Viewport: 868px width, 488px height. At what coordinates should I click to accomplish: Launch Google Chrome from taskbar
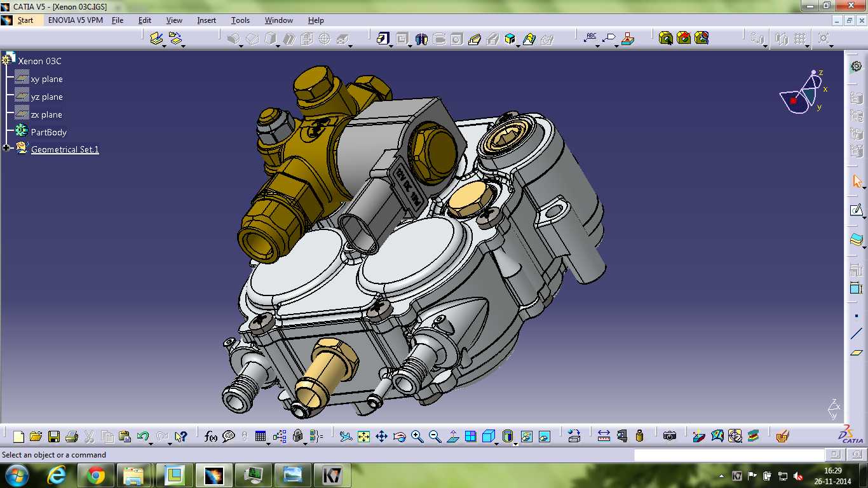coord(96,475)
